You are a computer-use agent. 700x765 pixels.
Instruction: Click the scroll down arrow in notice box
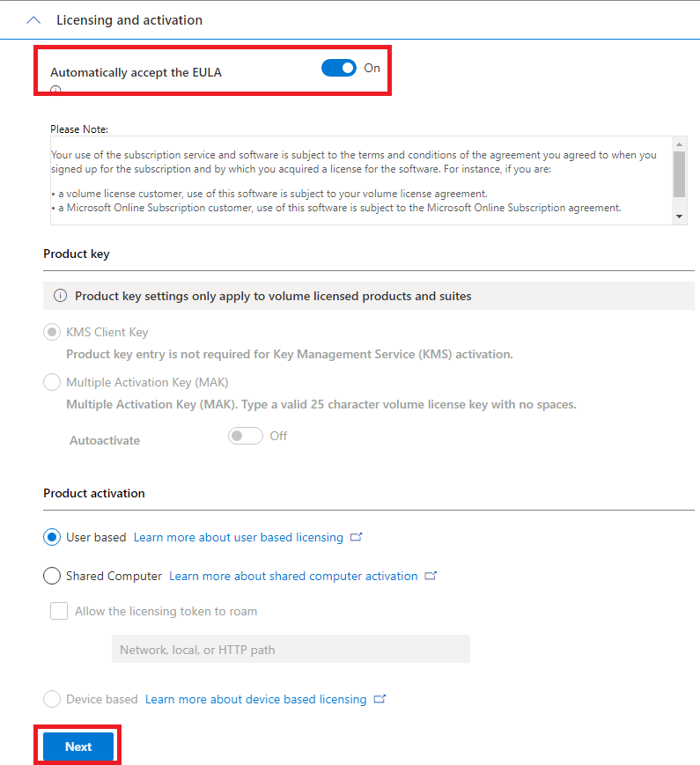point(679,216)
